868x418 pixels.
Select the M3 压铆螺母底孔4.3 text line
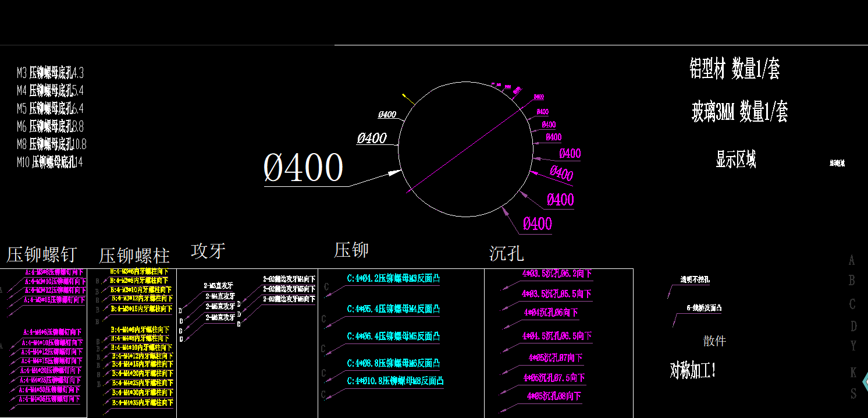point(50,73)
